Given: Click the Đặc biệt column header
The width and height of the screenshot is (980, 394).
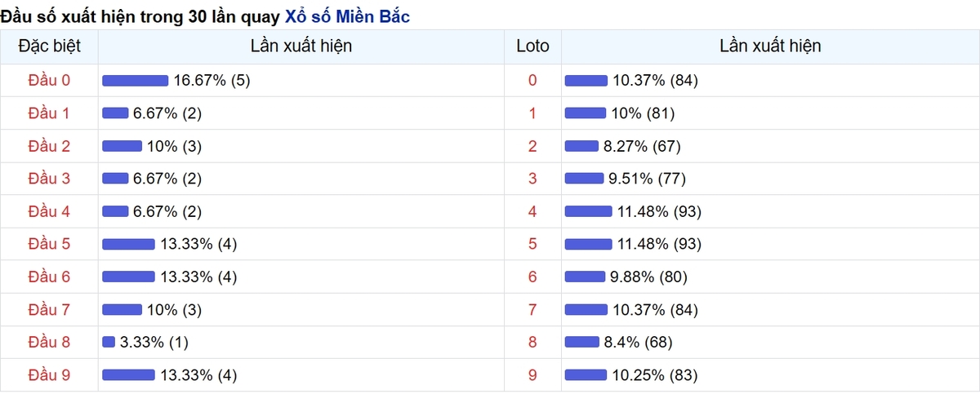Looking at the screenshot, I should point(49,46).
